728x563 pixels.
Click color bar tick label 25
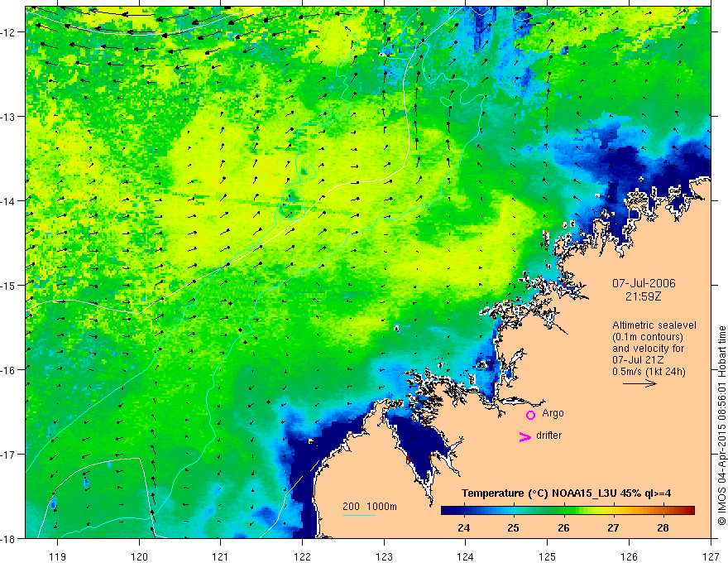pyautogui.click(x=513, y=527)
